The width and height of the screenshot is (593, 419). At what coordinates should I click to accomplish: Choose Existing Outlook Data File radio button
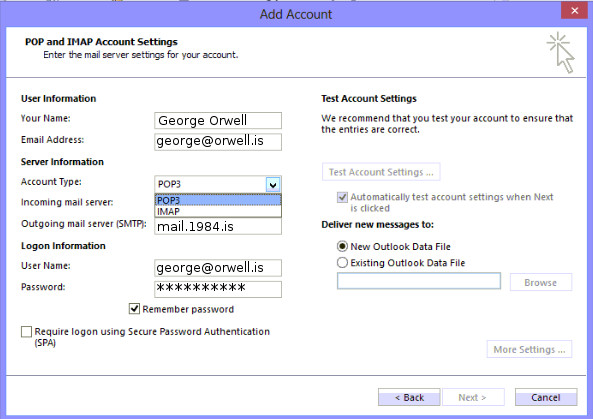coord(342,262)
